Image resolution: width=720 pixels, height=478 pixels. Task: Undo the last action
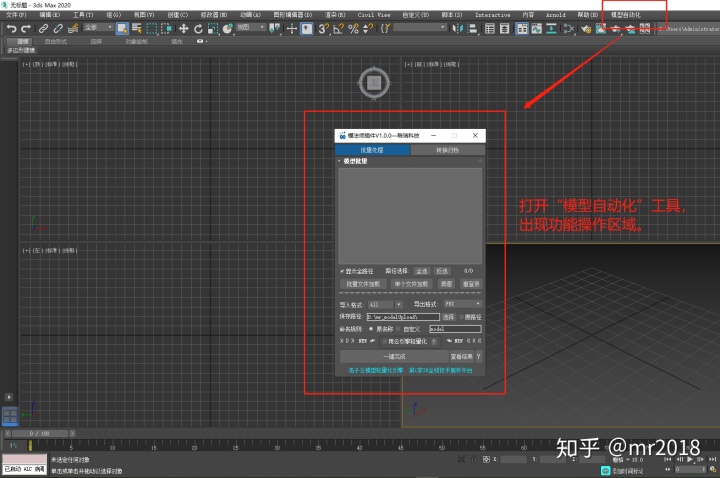(11, 29)
